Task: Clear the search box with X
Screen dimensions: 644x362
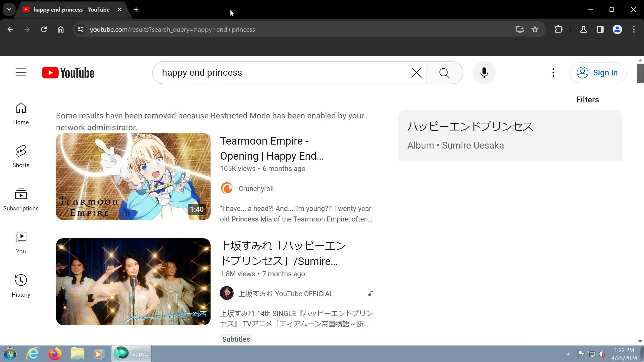Action: [416, 73]
